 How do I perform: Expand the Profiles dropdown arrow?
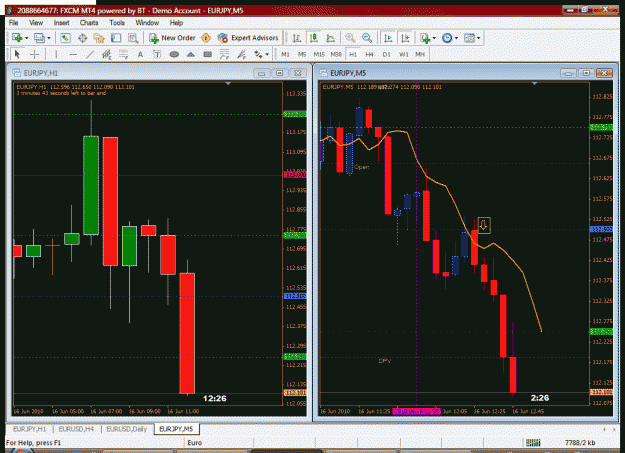pyautogui.click(x=49, y=38)
